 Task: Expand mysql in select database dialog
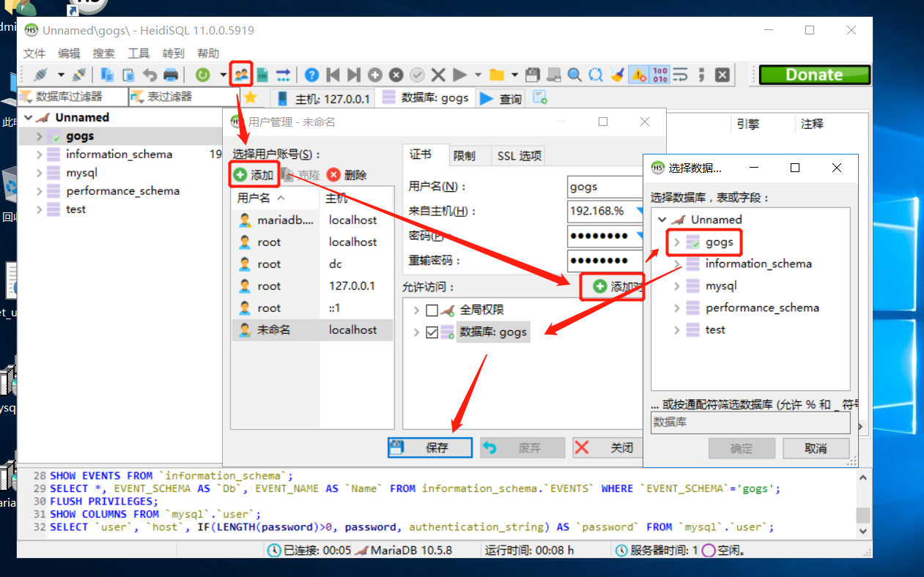point(677,286)
